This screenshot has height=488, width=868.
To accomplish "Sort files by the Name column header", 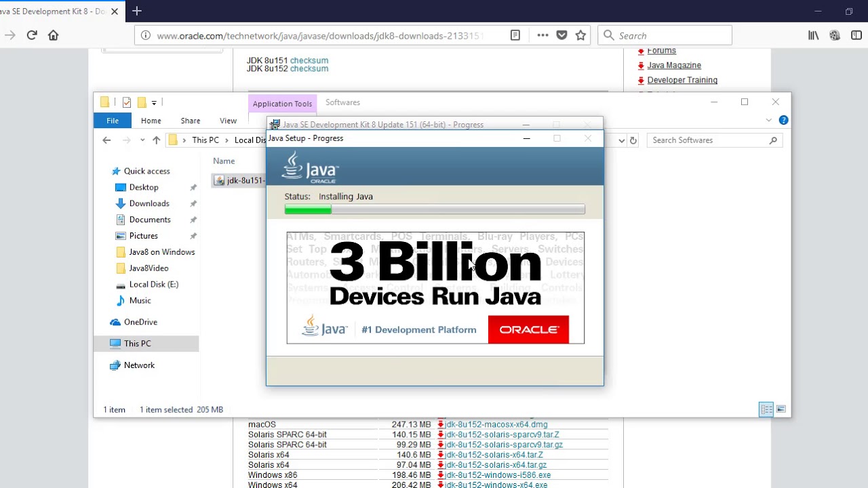I will (224, 161).
